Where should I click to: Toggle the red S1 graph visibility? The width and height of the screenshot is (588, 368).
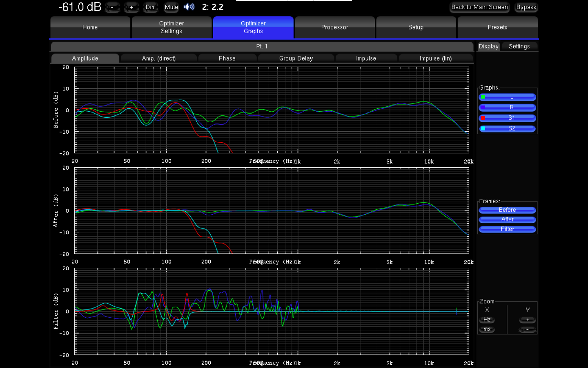pyautogui.click(x=507, y=118)
